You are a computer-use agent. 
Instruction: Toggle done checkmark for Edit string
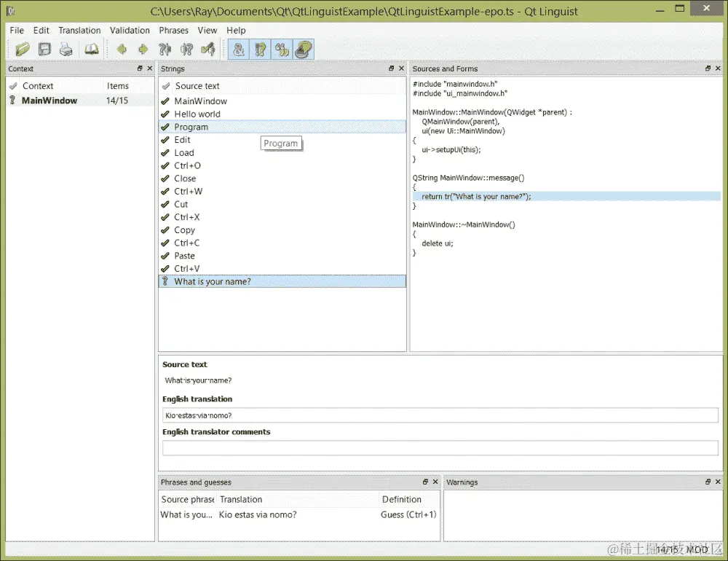(165, 140)
